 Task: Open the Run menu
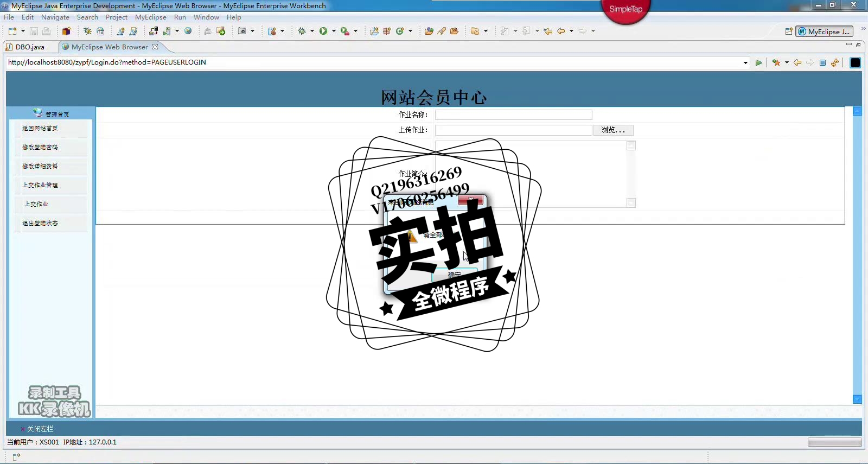point(180,17)
